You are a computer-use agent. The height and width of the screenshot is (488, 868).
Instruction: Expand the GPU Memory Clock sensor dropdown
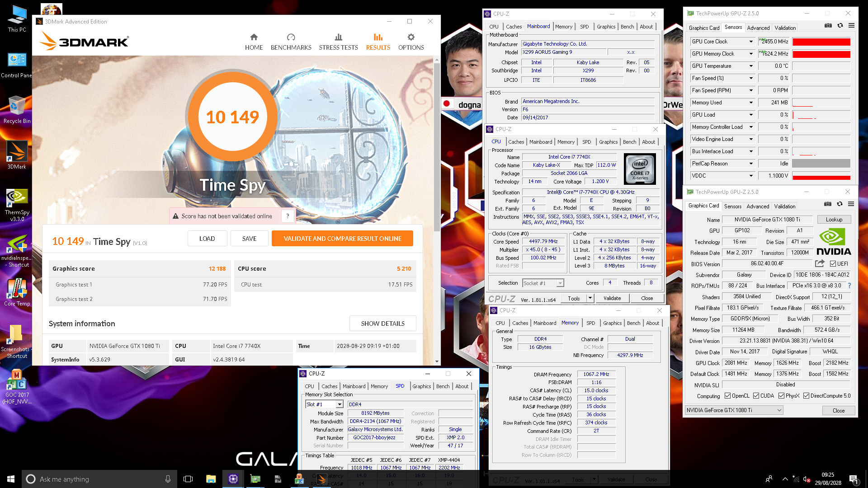point(751,54)
